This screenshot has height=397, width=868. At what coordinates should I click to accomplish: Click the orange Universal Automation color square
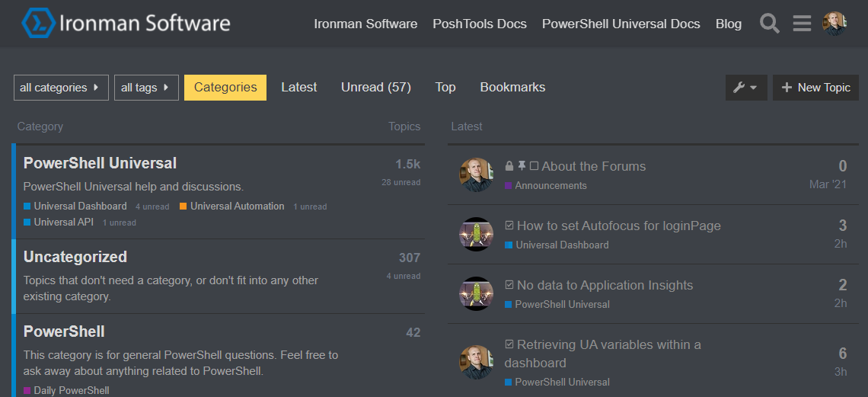(183, 207)
